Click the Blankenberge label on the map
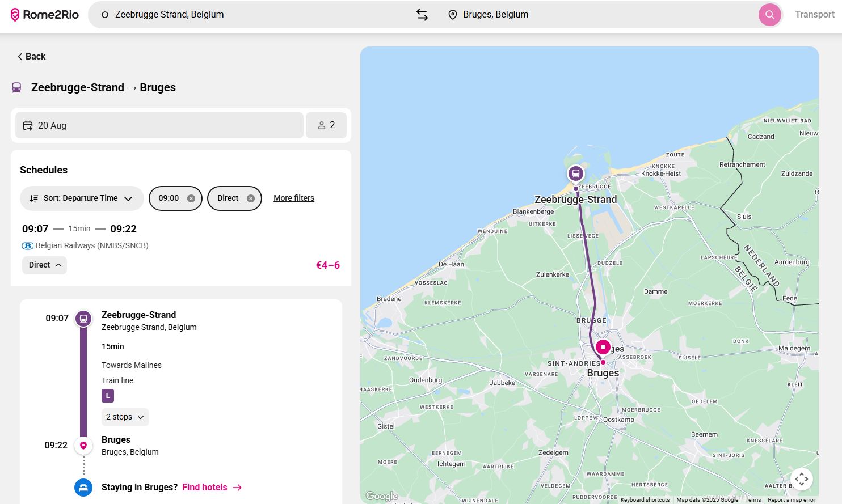Image resolution: width=842 pixels, height=504 pixels. [x=533, y=211]
